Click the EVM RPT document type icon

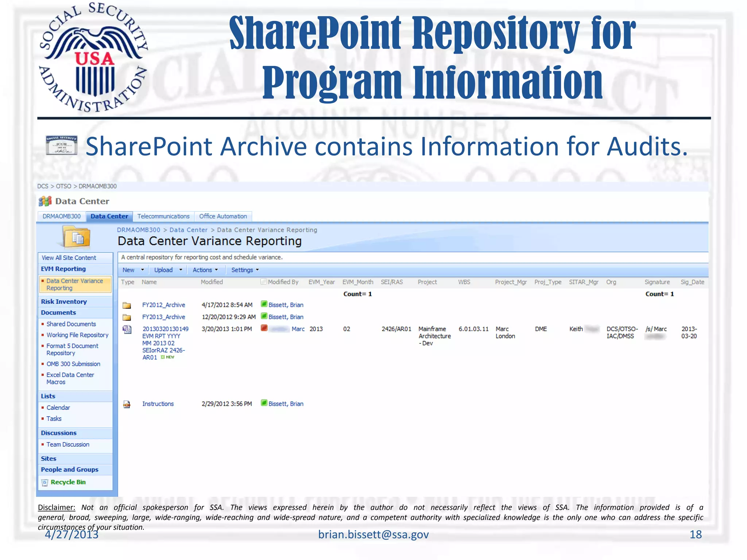click(127, 330)
